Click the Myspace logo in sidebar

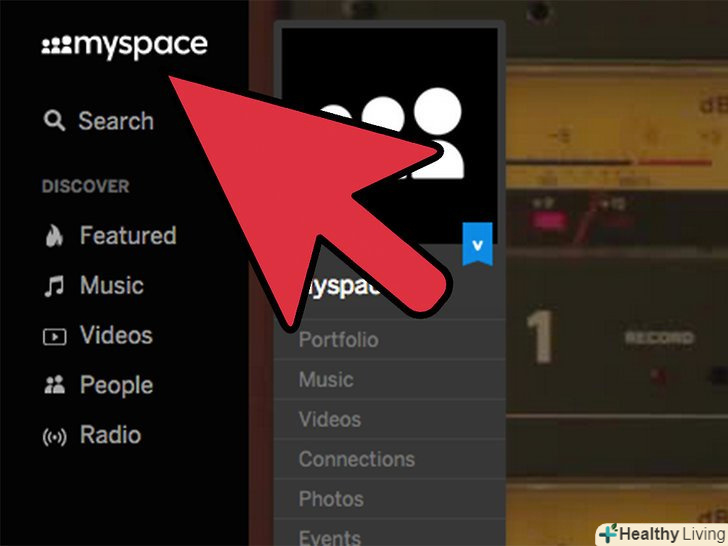(124, 46)
